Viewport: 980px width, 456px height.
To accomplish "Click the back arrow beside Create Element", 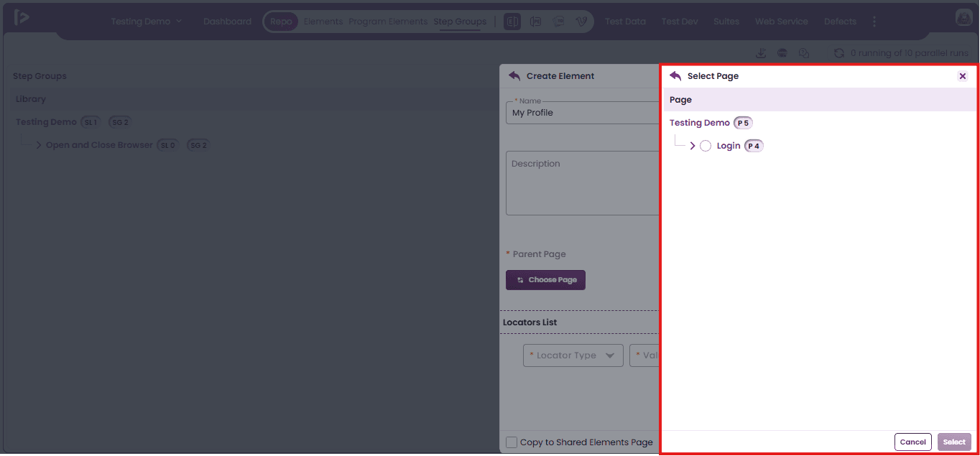I will click(514, 75).
